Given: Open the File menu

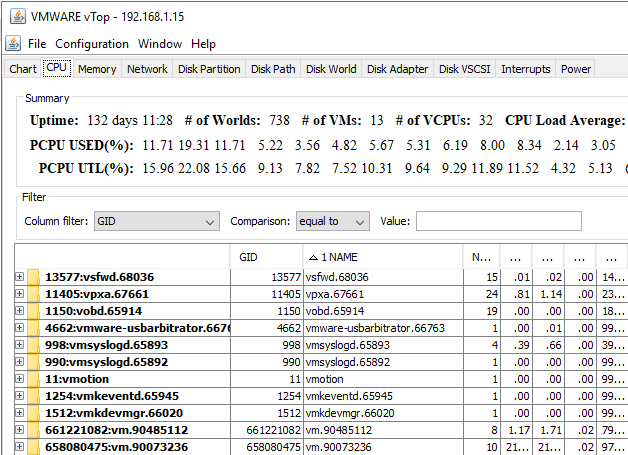Looking at the screenshot, I should (37, 44).
